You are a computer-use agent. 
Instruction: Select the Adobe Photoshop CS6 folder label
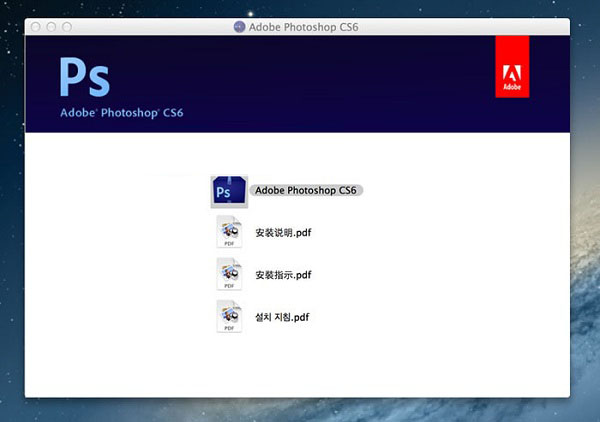point(306,190)
